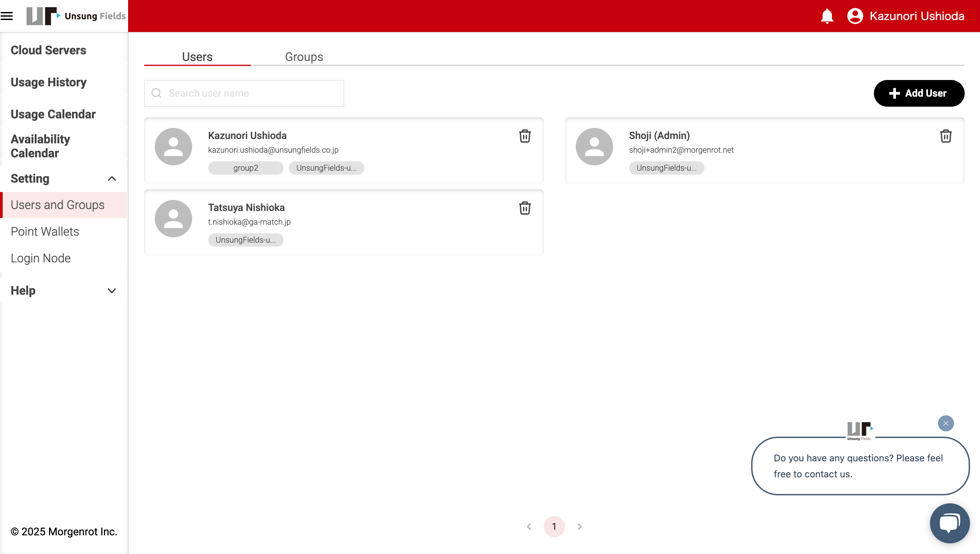Click the group2 tag on Kazunori Ushioda

246,168
